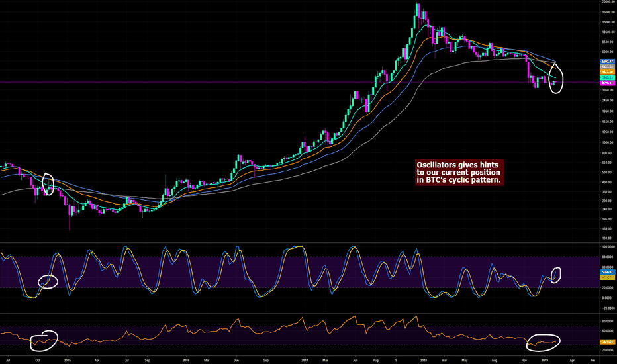Click the yellow stochastic value tag
Image resolution: width=617 pixels, height=364 pixels.
pos(607,277)
